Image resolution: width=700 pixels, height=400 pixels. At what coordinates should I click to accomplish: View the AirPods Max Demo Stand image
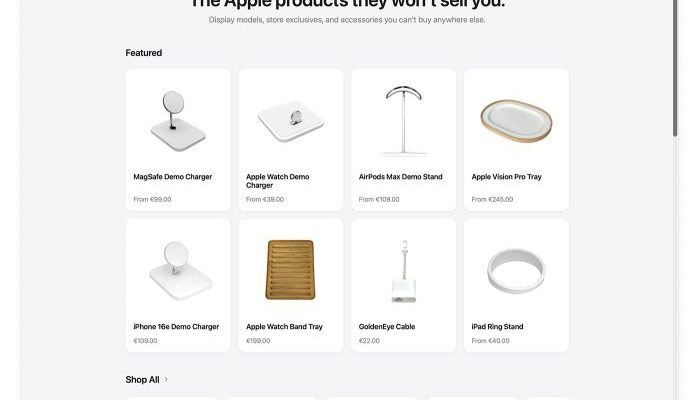click(x=404, y=121)
